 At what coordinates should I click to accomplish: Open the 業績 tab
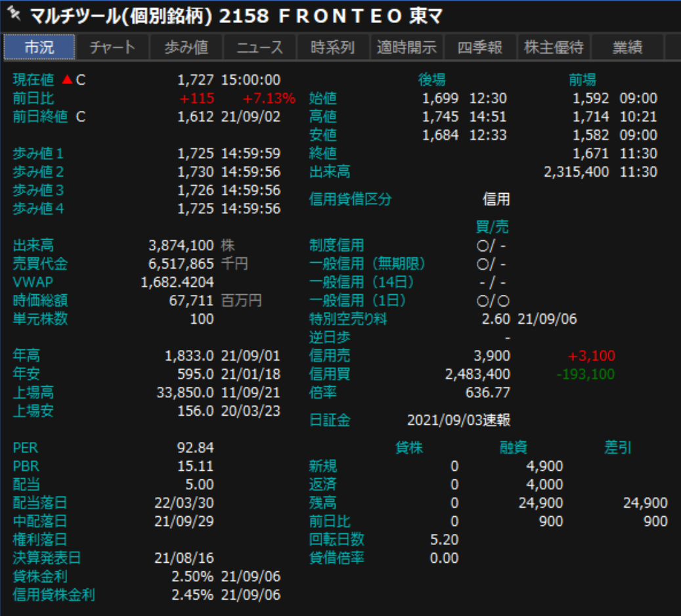[627, 47]
